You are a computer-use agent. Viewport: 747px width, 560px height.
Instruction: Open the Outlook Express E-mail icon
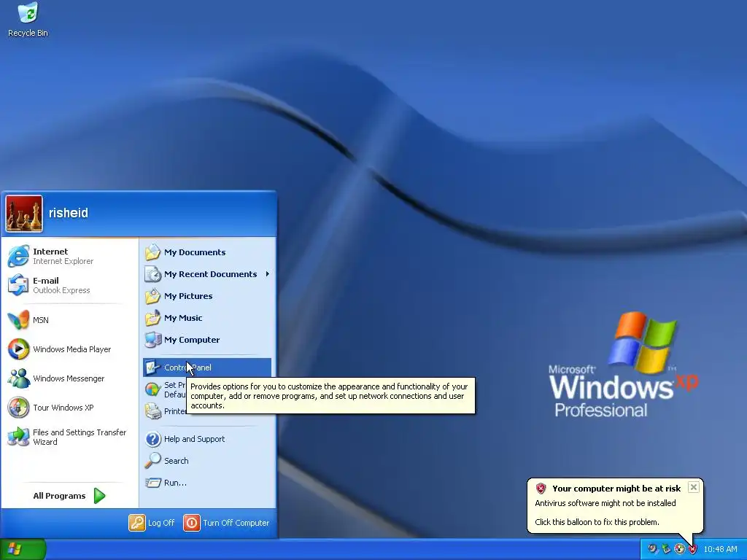point(18,285)
